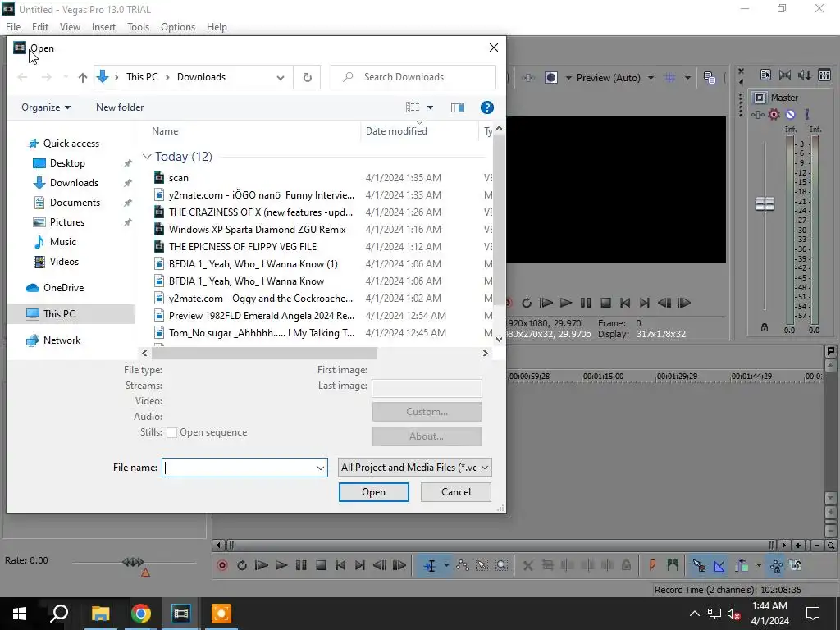Screen dimensions: 840x630
Task: Click the Pause button in the timeline transport
Action: (x=301, y=565)
